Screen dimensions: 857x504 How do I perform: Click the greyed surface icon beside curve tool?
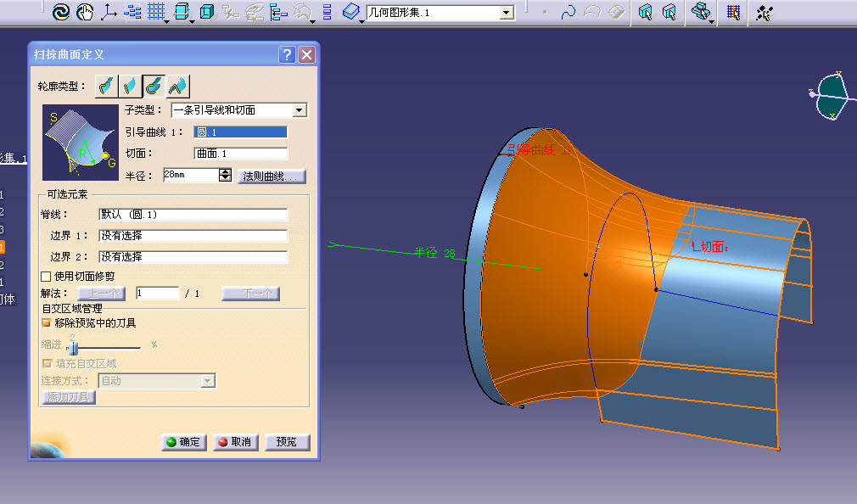[592, 12]
